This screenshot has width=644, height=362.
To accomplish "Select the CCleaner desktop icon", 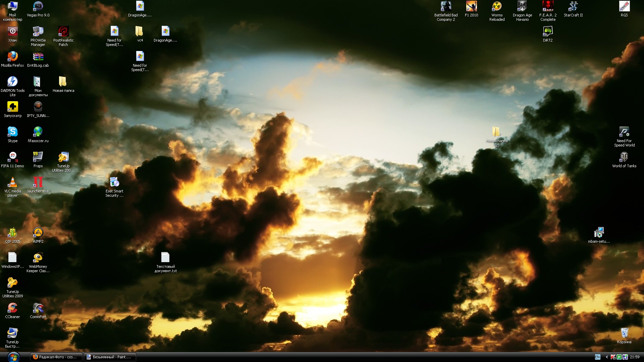I will (x=12, y=308).
